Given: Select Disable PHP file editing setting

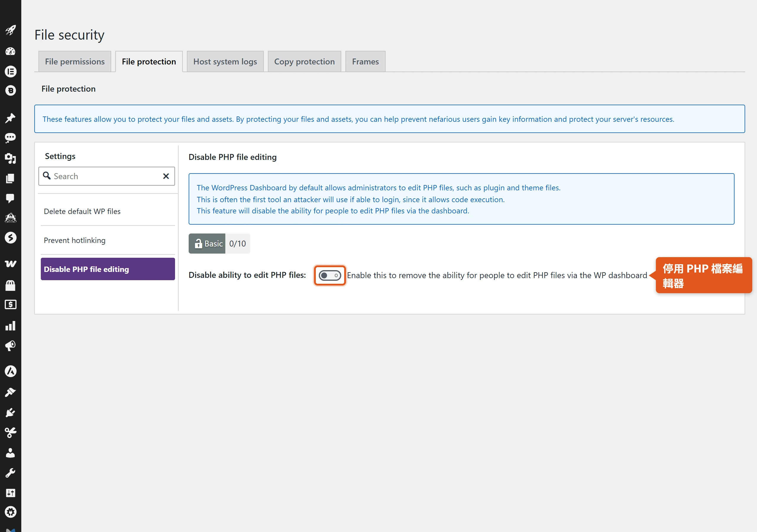Looking at the screenshot, I should pos(108,269).
